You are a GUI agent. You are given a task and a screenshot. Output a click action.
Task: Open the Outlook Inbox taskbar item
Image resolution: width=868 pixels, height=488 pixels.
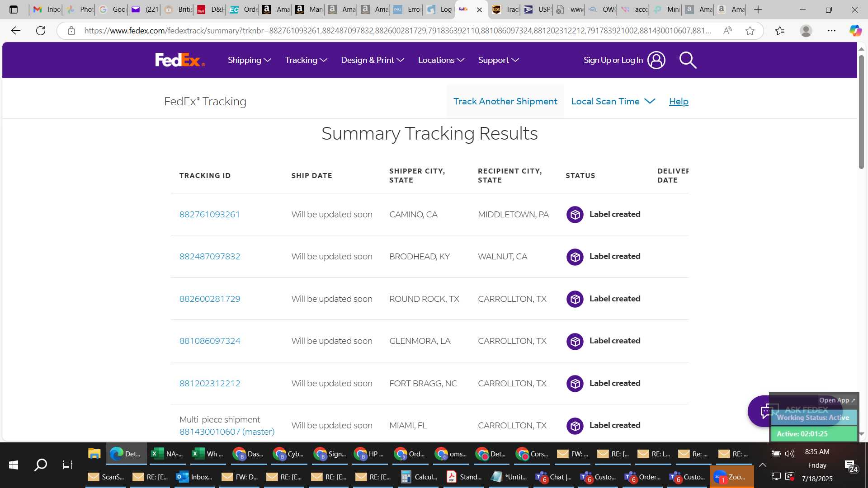(x=194, y=477)
